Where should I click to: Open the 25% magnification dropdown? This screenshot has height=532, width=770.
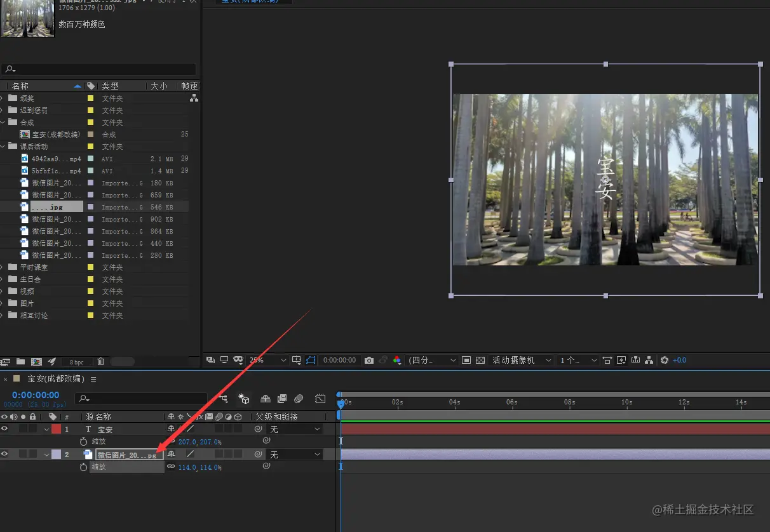tap(268, 360)
